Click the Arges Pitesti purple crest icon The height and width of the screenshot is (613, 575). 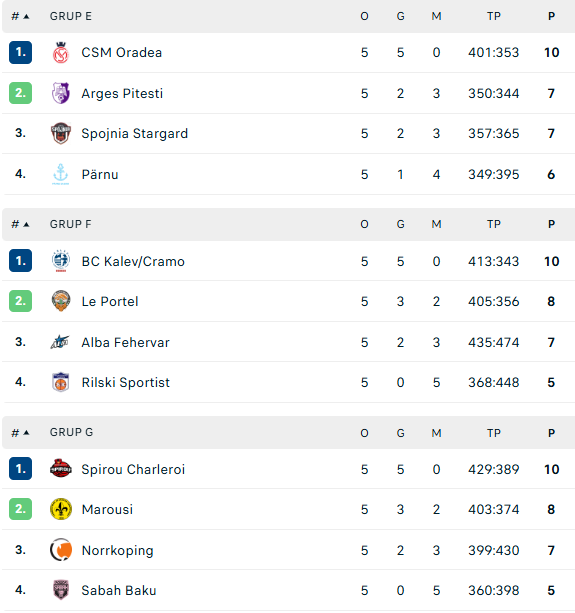point(61,93)
